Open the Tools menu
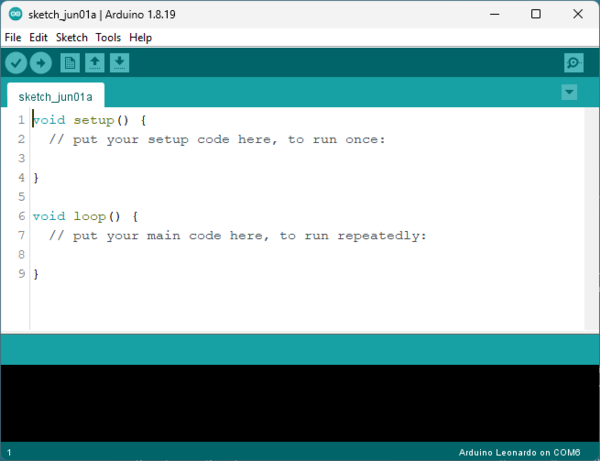 point(108,37)
